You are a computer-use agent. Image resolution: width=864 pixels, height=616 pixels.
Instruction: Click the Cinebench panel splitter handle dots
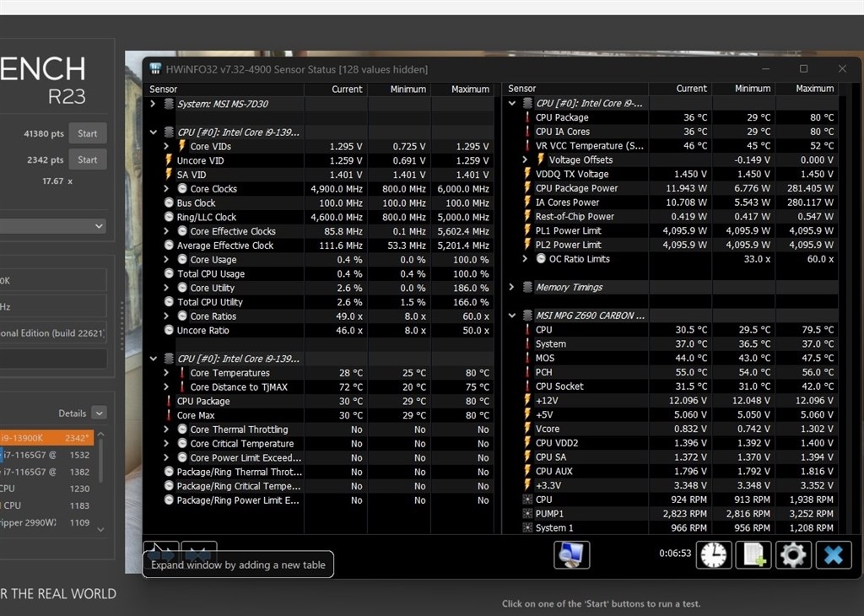coord(122,325)
